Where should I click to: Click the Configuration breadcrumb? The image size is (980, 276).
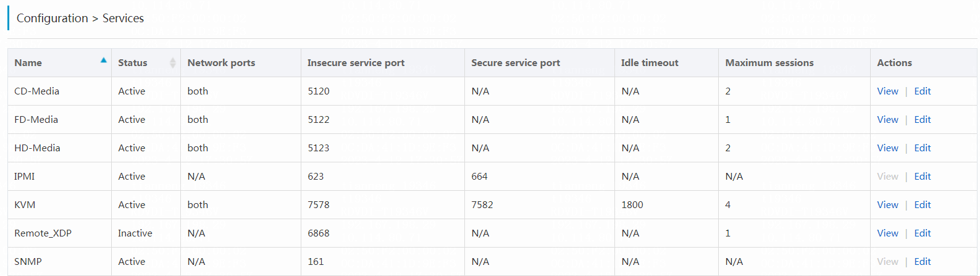(x=52, y=19)
